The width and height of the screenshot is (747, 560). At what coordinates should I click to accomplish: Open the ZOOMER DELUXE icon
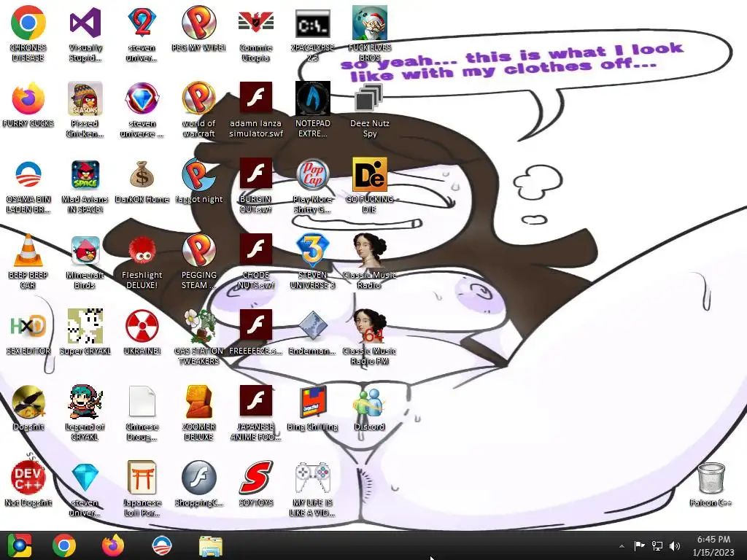(198, 402)
